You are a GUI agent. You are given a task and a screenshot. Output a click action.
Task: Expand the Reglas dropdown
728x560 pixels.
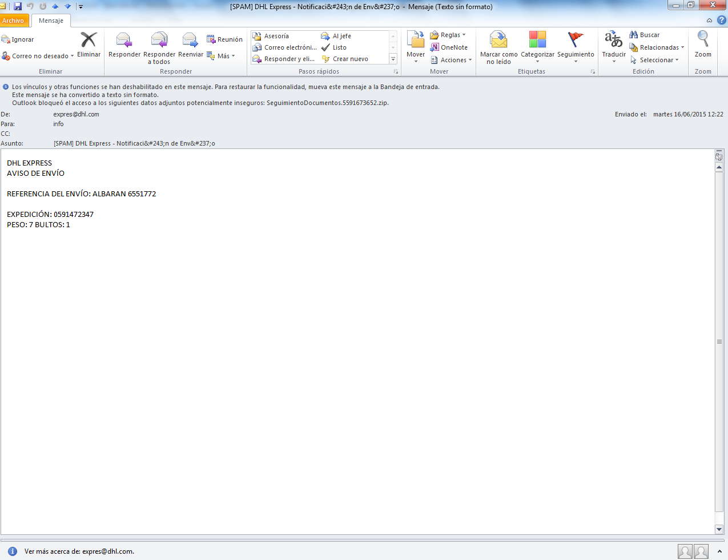pos(450,35)
